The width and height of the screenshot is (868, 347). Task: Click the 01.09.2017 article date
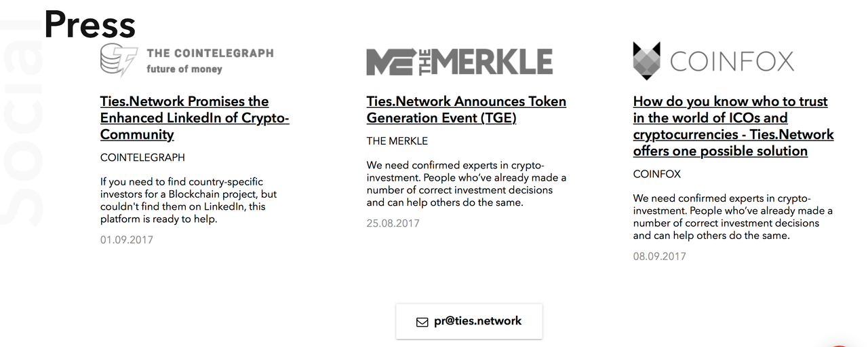coord(127,240)
